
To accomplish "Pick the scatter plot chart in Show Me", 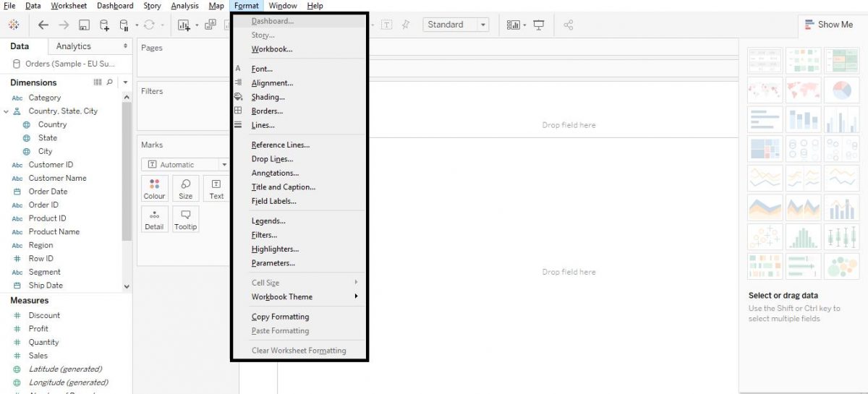I will pyautogui.click(x=765, y=237).
